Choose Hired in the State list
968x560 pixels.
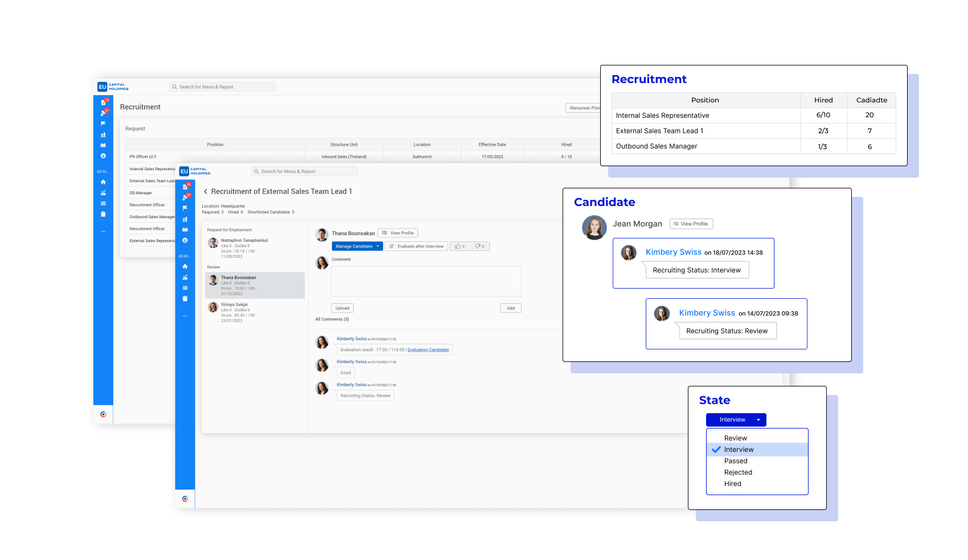coord(733,484)
